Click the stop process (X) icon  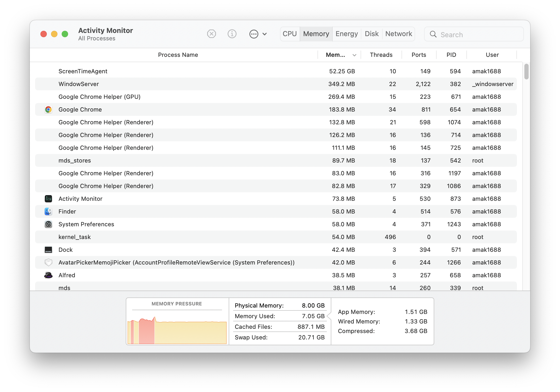211,34
